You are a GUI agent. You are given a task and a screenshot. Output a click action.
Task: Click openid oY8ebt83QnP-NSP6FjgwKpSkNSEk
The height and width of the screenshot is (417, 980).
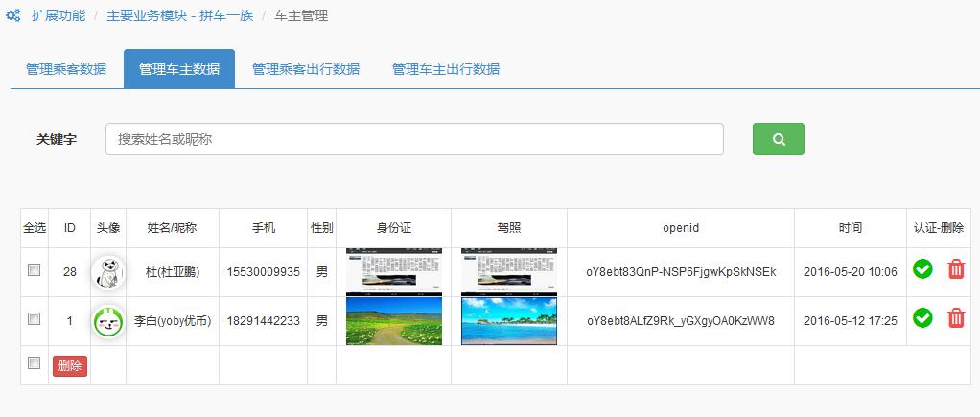pyautogui.click(x=681, y=272)
